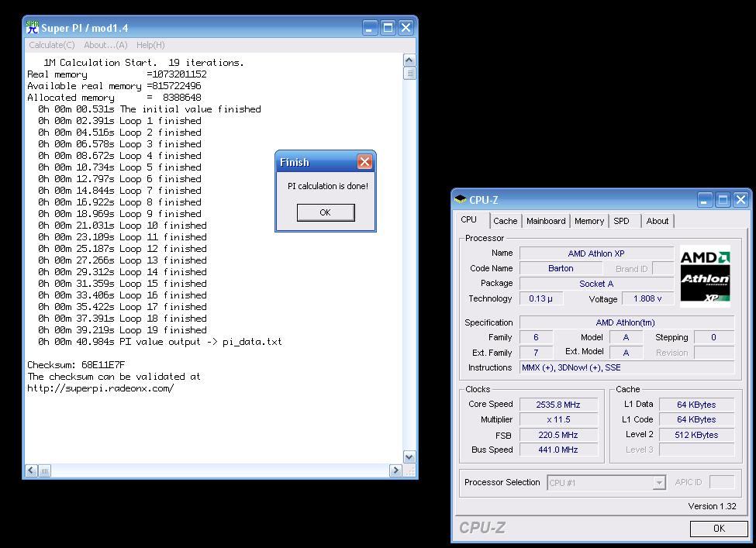Click the Version 1.32 text in CPU-Z
Viewport: 756px width, 548px height.
pyautogui.click(x=712, y=506)
